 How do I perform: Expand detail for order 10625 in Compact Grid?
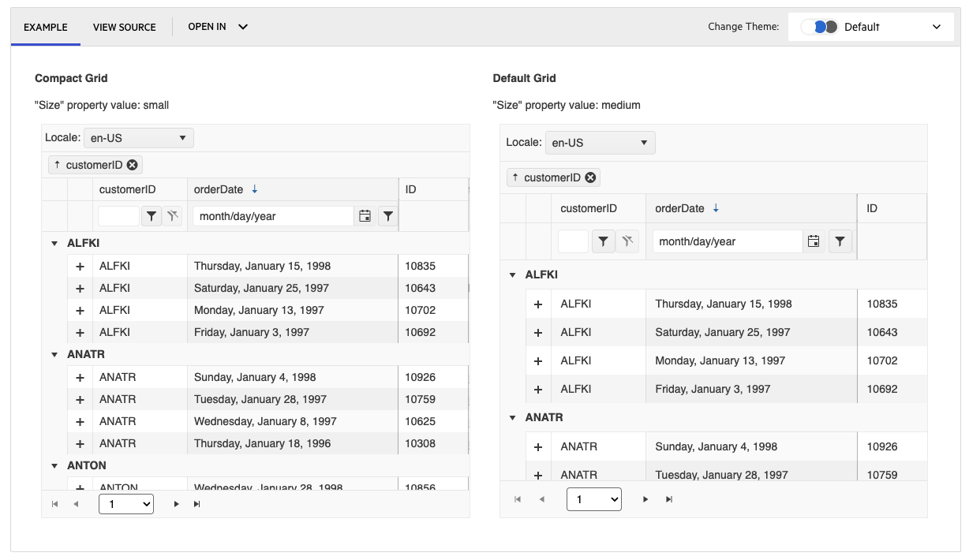coord(80,422)
